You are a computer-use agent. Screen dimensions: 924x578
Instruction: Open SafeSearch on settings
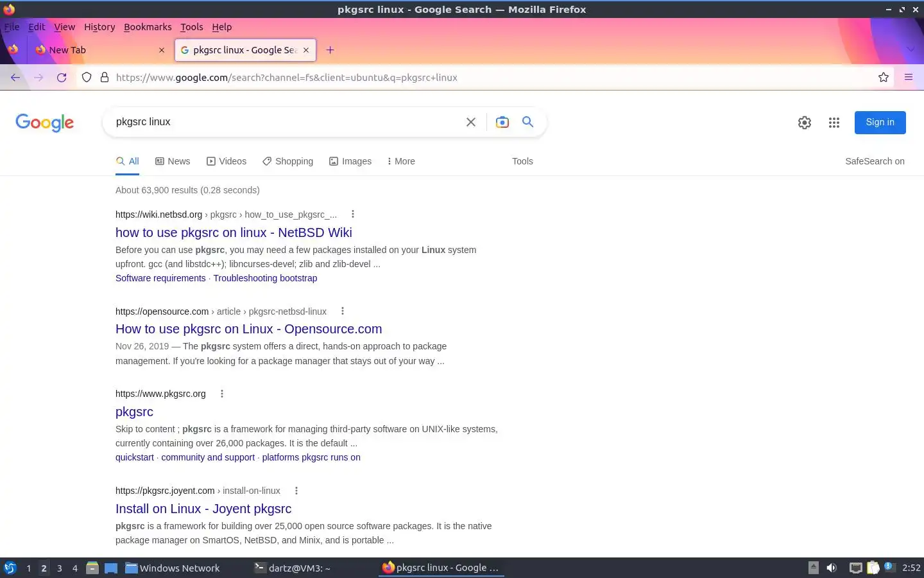pos(875,161)
